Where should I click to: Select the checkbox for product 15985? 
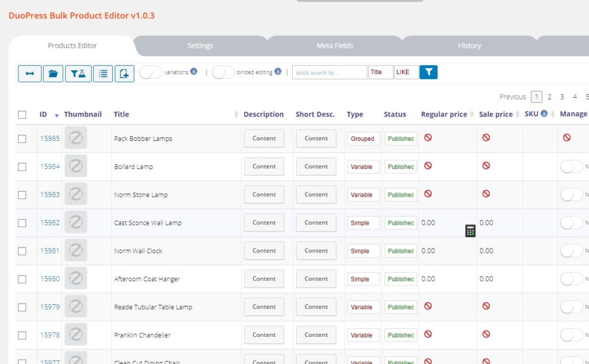coord(22,139)
